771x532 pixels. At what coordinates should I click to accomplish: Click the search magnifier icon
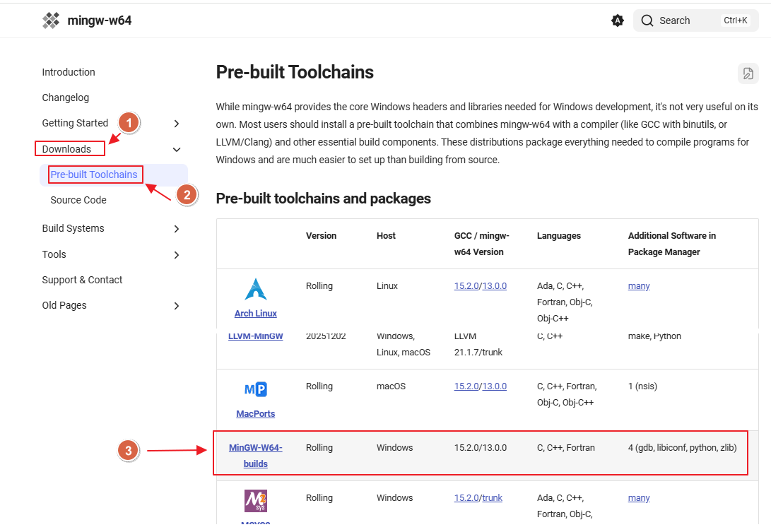[647, 20]
